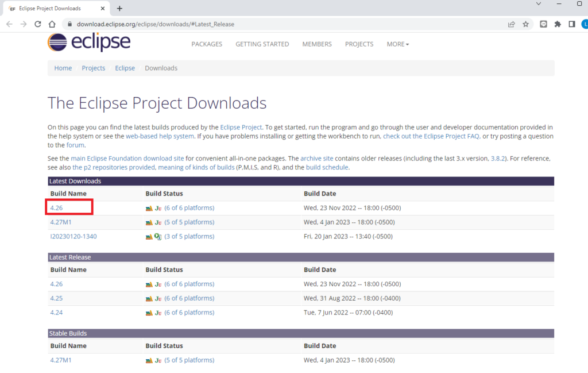Viewport: 588px width, 373px height.
Task: Open the tab search chevron in title bar
Action: [x=539, y=4]
